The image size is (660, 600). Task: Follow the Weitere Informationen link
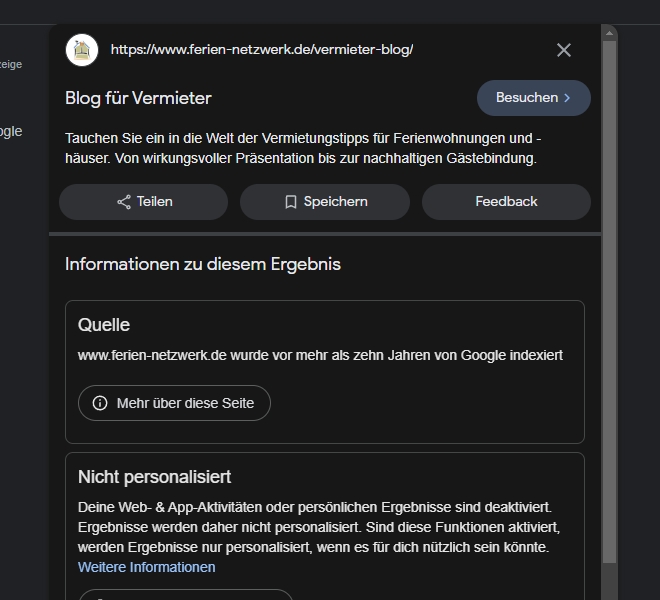[x=147, y=567]
